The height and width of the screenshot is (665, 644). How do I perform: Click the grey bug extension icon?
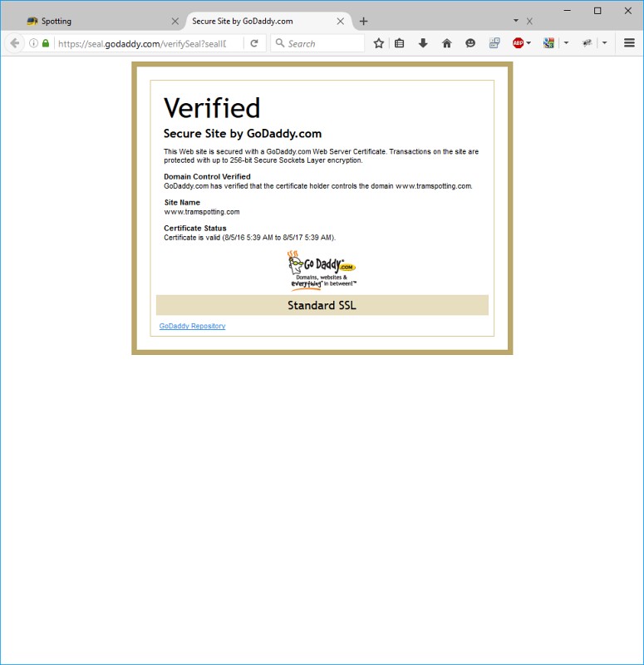pos(587,43)
